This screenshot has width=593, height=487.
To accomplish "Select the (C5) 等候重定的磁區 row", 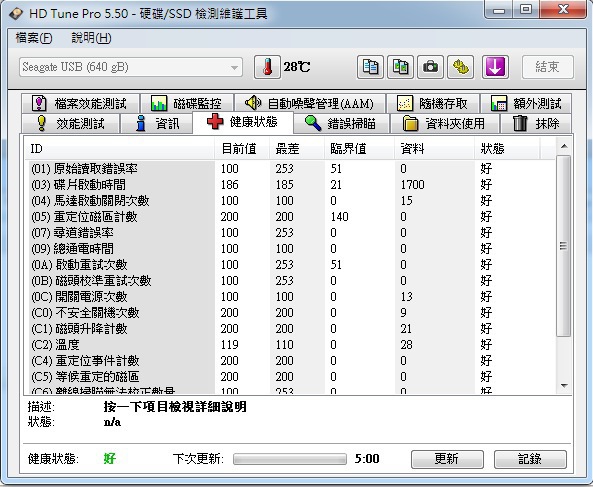I will 291,377.
